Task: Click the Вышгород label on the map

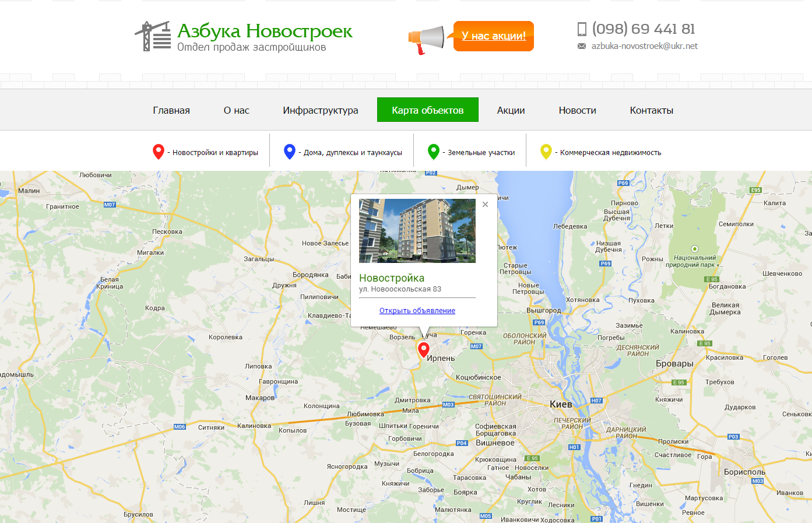Action: tap(544, 311)
